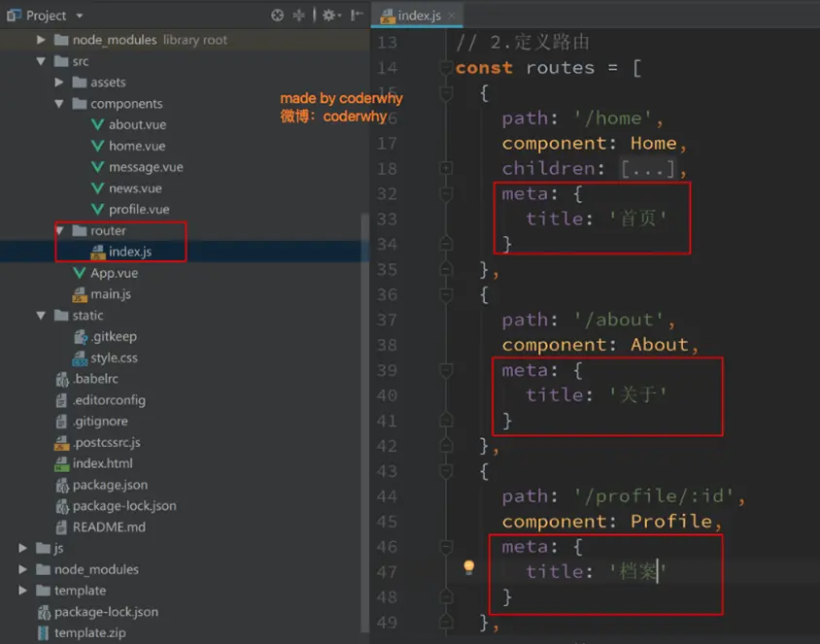This screenshot has height=644, width=820.
Task: Select the .gitkeep file
Action: click(114, 336)
